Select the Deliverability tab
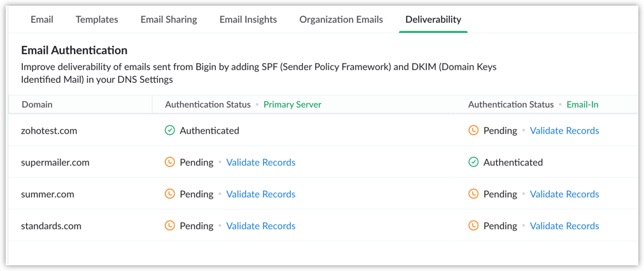 tap(433, 19)
